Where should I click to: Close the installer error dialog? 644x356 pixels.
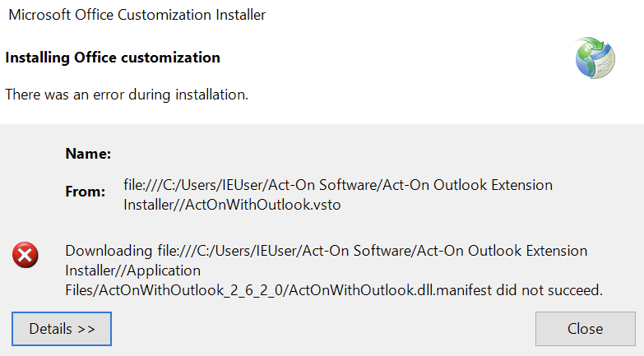click(586, 329)
